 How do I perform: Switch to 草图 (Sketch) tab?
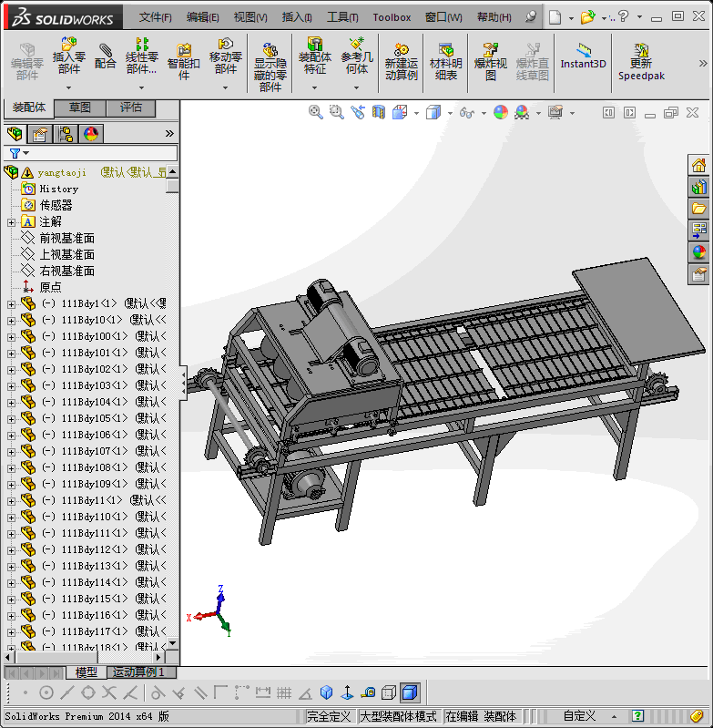[x=80, y=108]
